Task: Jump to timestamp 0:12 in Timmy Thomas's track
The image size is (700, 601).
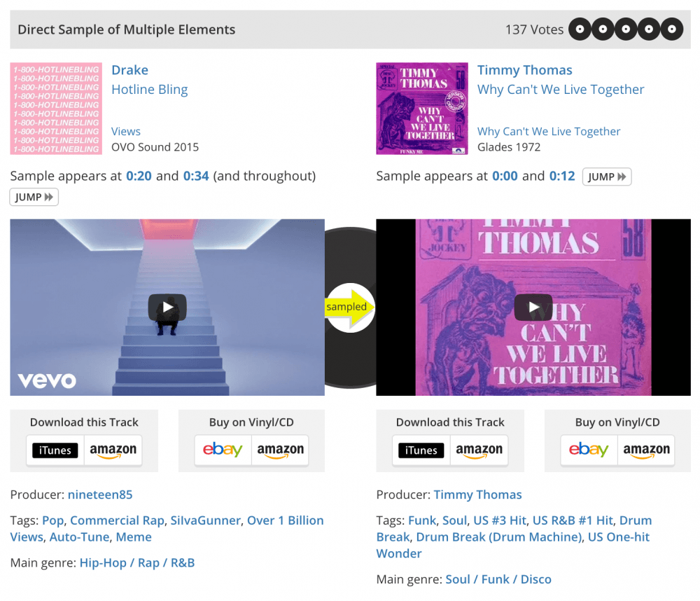Action: 562,176
